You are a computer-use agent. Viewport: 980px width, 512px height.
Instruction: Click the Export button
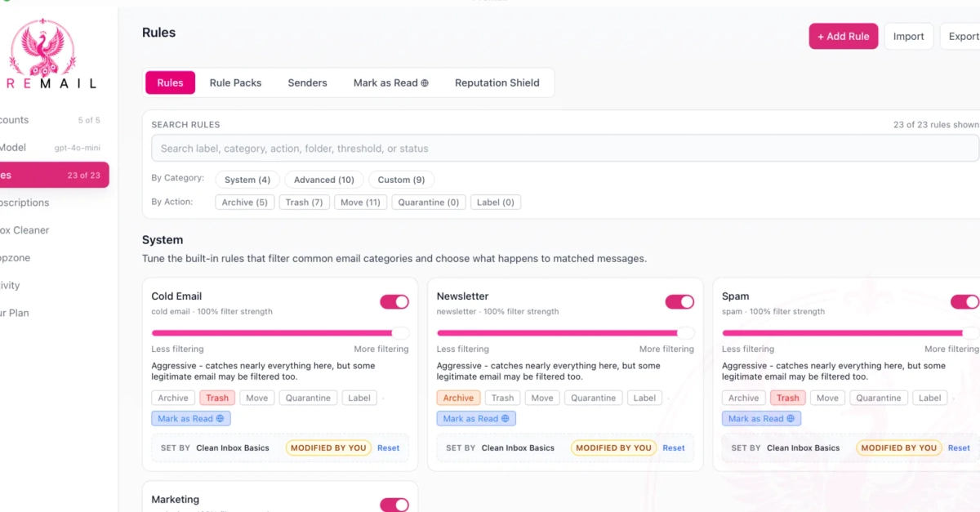click(x=961, y=36)
